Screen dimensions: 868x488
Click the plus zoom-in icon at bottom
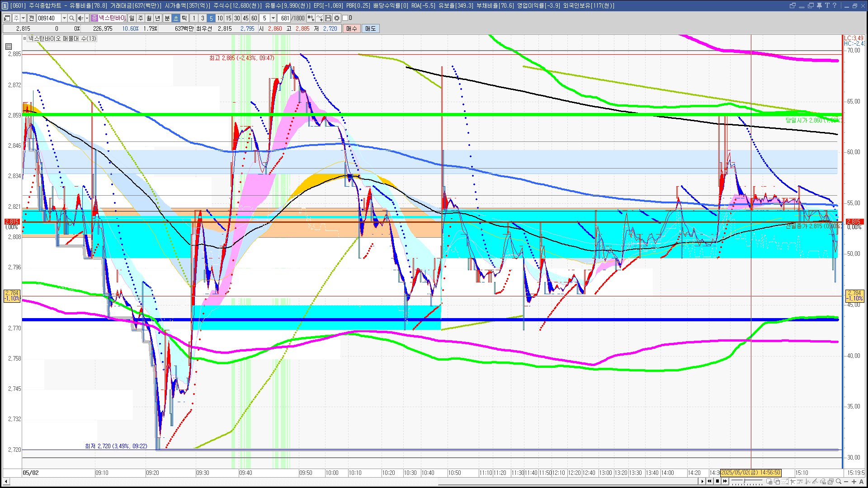tap(854, 482)
